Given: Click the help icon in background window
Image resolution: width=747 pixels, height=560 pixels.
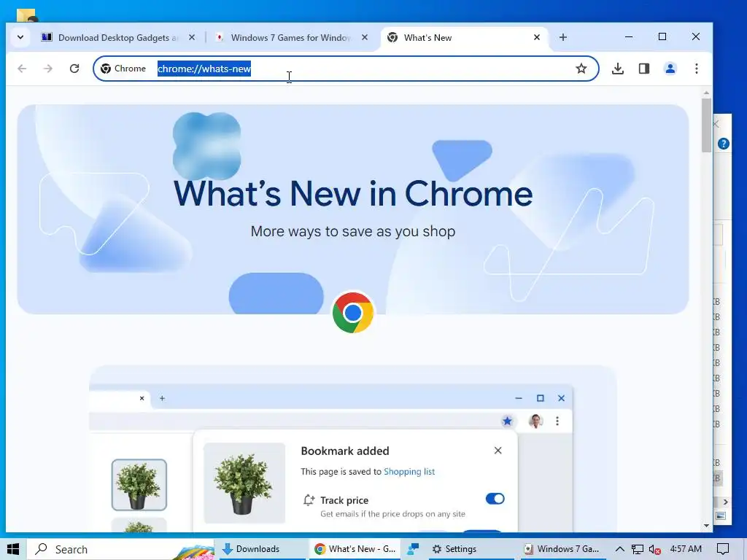Looking at the screenshot, I should [x=723, y=144].
